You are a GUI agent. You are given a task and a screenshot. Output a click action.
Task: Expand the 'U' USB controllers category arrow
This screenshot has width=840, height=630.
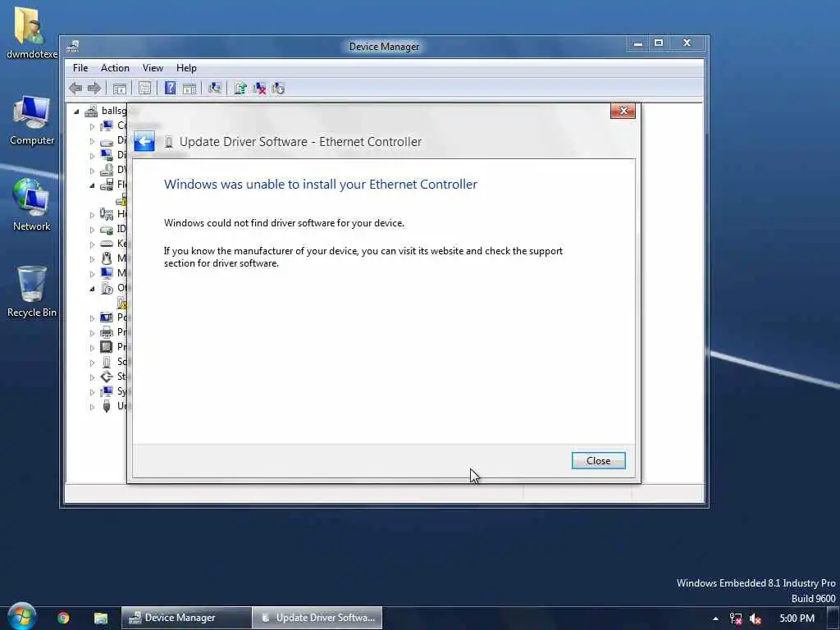pos(92,407)
